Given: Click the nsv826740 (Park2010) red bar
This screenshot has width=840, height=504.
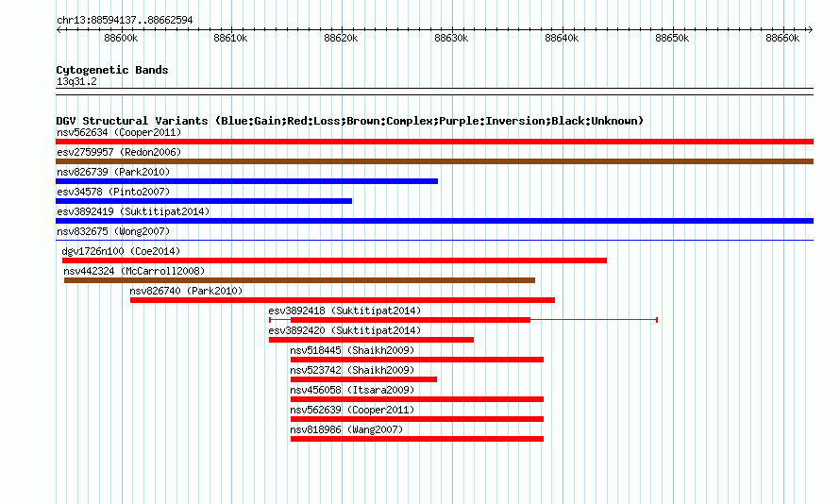Looking at the screenshot, I should pyautogui.click(x=343, y=300).
